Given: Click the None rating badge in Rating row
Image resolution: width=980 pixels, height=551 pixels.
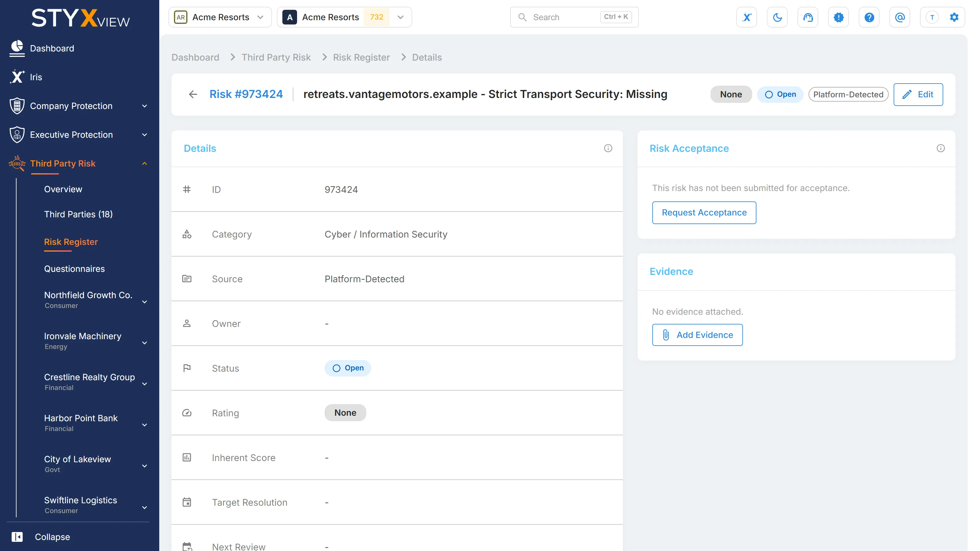Looking at the screenshot, I should point(345,413).
